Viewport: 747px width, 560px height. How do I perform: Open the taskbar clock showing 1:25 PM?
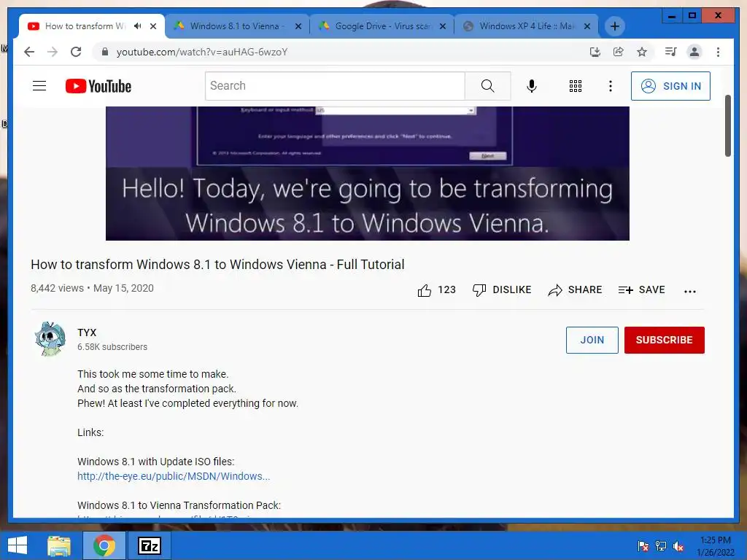click(716, 546)
